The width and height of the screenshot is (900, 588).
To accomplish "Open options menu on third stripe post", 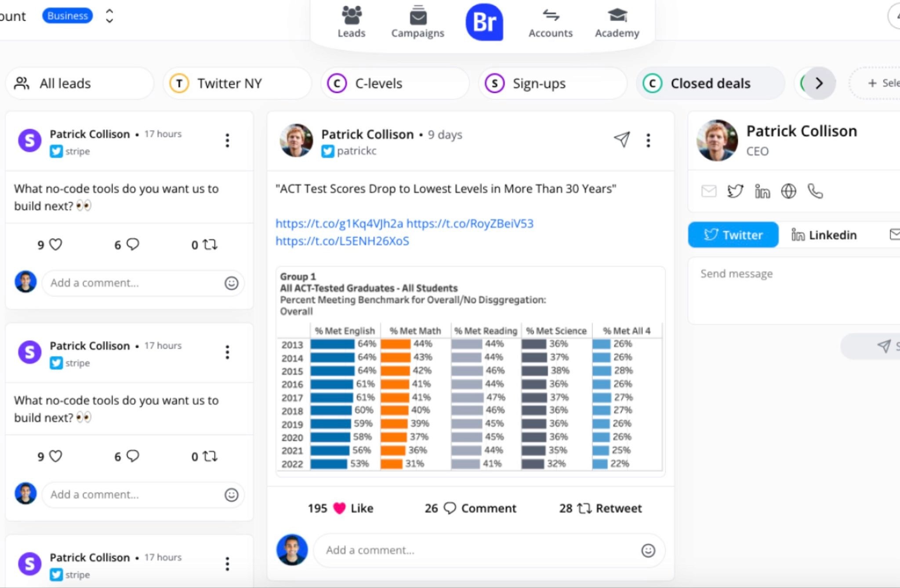I will pos(227,564).
